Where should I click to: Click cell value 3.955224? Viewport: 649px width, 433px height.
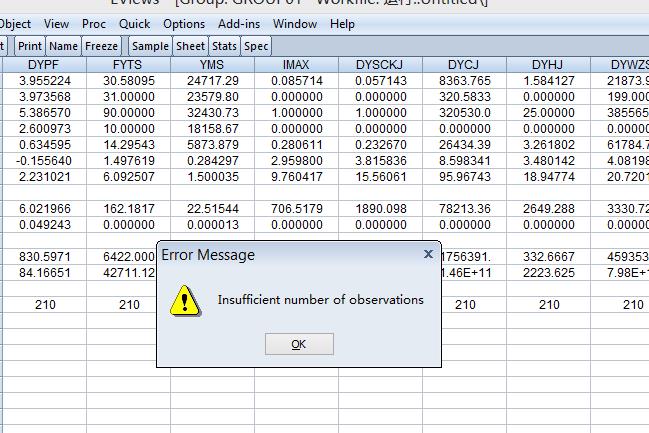click(x=45, y=81)
